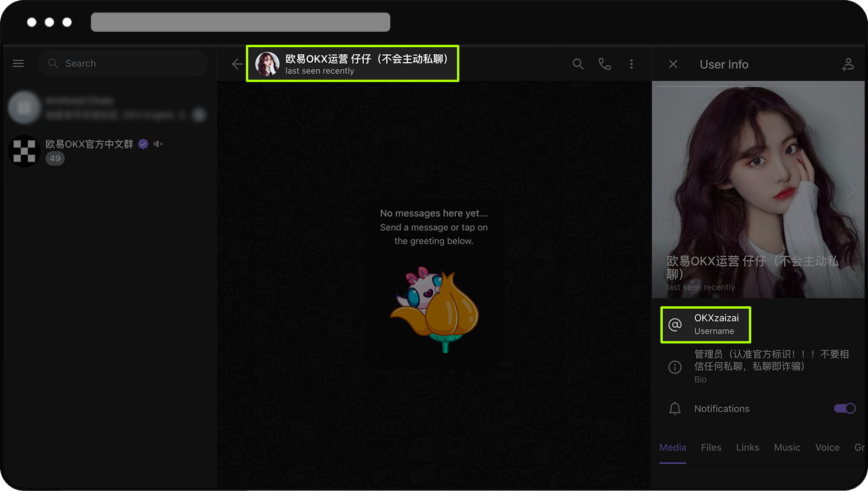The image size is (868, 491).
Task: Show next profile photo with right chevron
Action: pos(850,189)
